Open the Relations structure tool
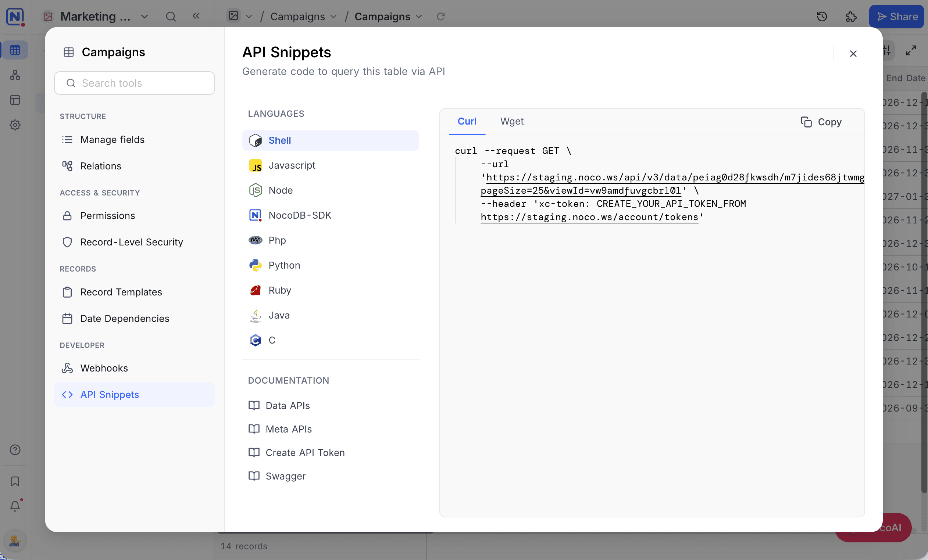Viewport: 928px width, 560px height. coord(135,166)
